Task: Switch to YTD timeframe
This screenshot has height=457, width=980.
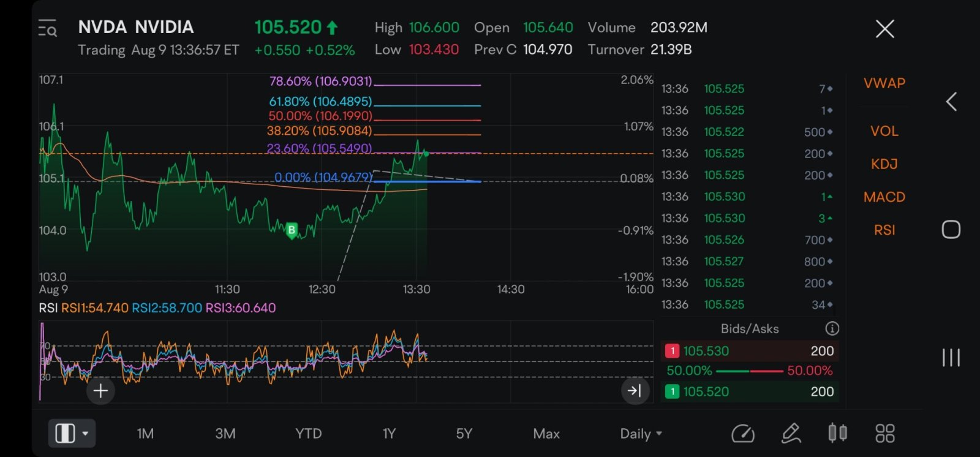Action: [x=308, y=434]
